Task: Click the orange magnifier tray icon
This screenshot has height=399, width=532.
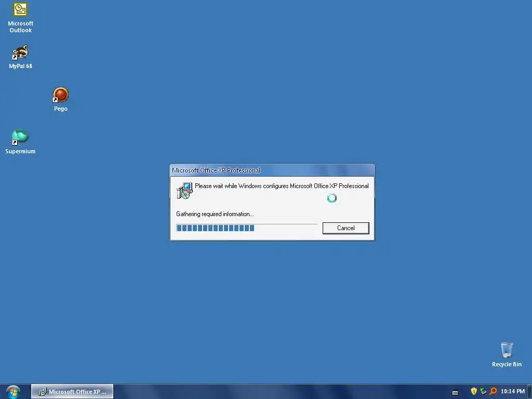Action: click(493, 391)
